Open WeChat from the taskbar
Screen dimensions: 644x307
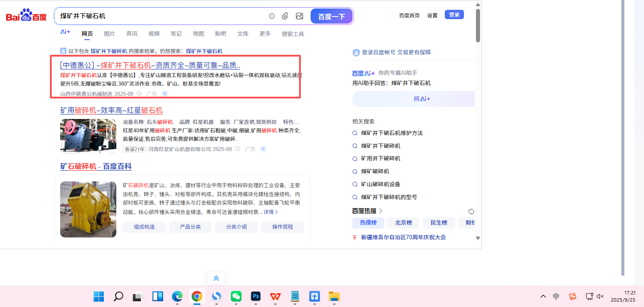pyautogui.click(x=236, y=296)
